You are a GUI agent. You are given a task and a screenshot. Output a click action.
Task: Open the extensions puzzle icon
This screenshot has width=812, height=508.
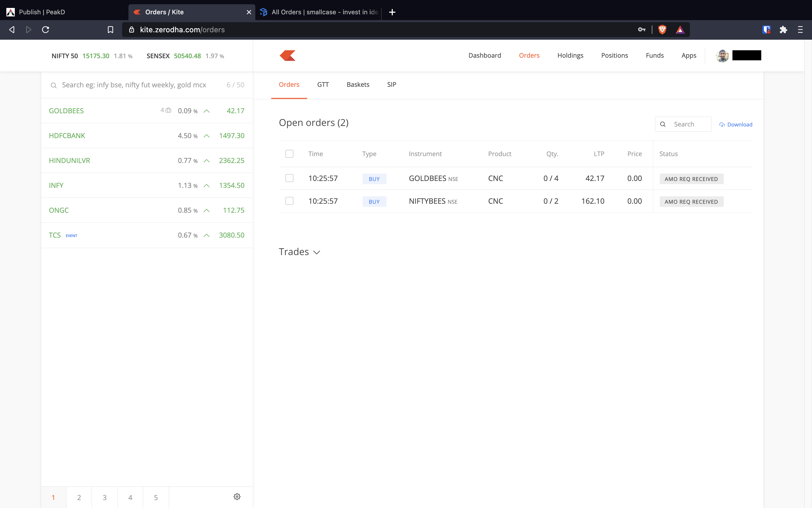(x=783, y=30)
